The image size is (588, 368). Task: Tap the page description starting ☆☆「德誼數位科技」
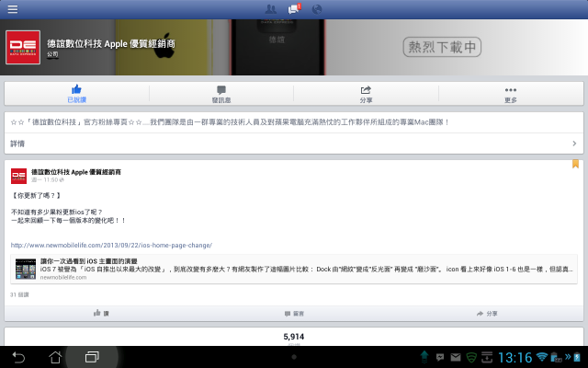pos(230,122)
